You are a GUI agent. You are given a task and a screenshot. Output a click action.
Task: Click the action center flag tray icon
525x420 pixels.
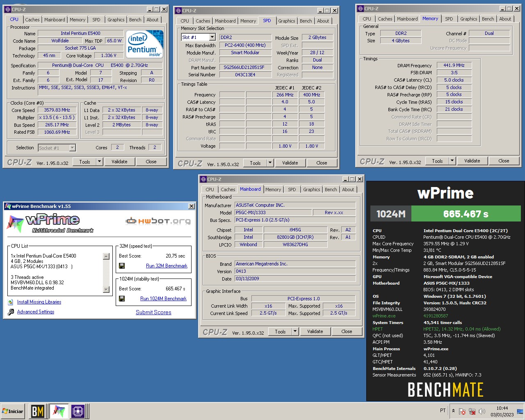462,411
